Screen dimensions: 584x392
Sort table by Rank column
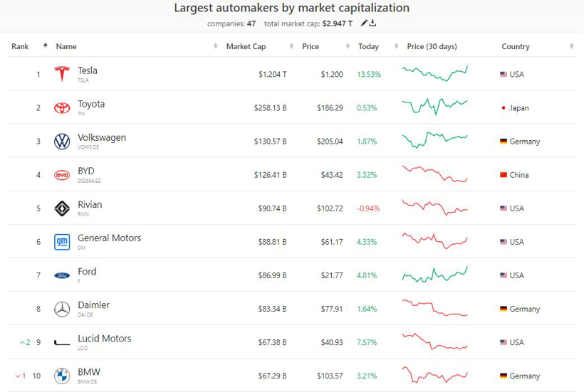coord(20,46)
